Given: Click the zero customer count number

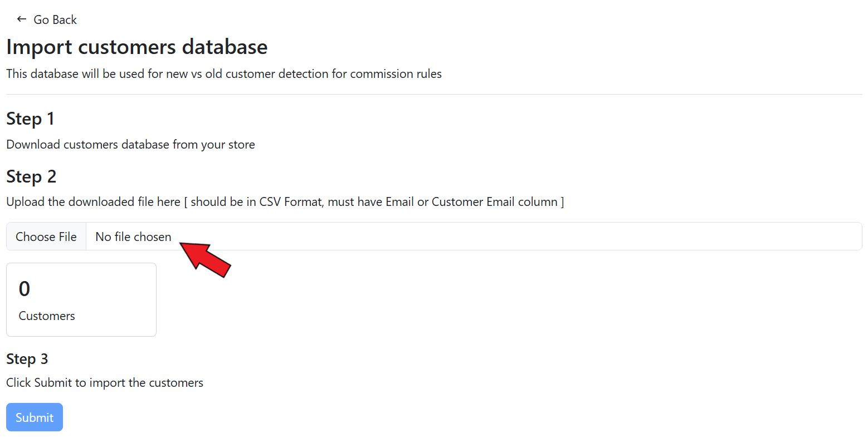Looking at the screenshot, I should coord(25,289).
